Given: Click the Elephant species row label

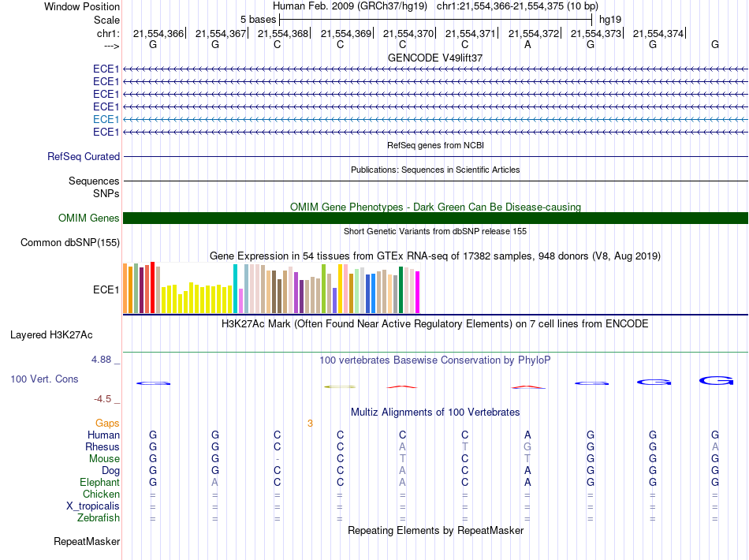Looking at the screenshot, I should (99, 483).
